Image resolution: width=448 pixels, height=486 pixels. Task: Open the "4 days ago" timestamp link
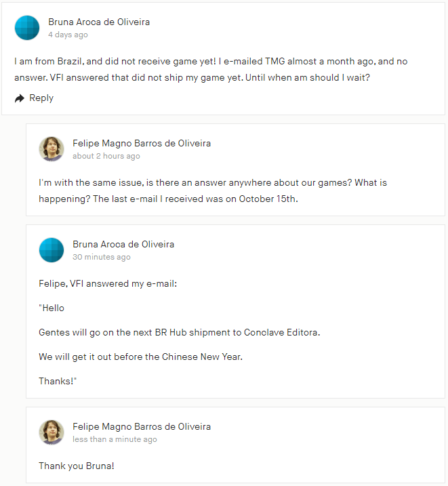68,35
